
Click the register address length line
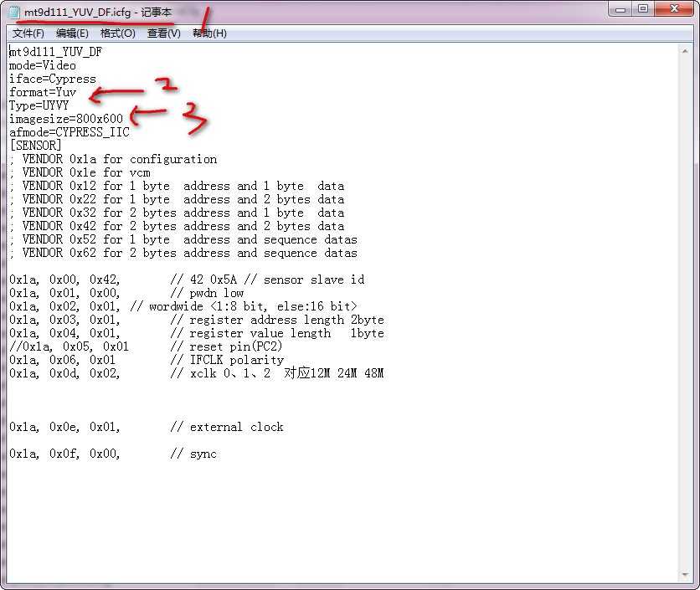pos(197,320)
